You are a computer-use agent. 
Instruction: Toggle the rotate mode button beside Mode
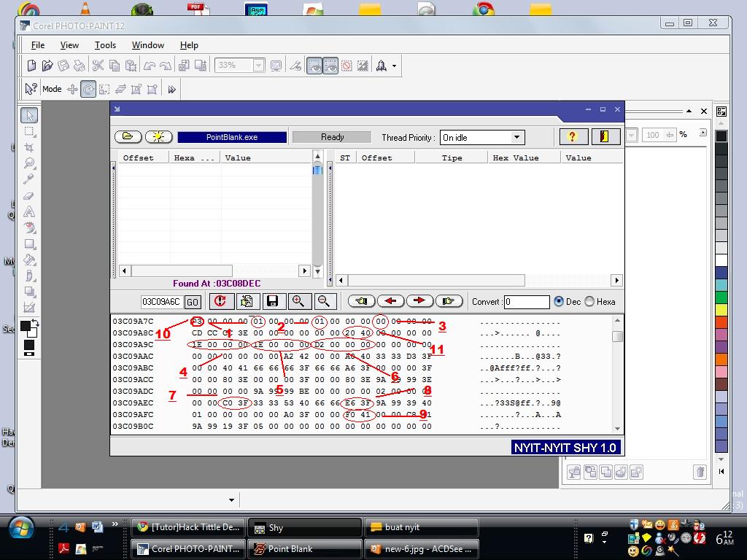pos(88,89)
